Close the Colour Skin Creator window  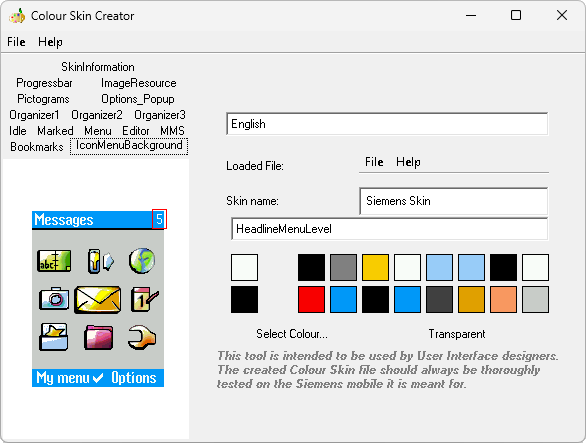(x=562, y=16)
